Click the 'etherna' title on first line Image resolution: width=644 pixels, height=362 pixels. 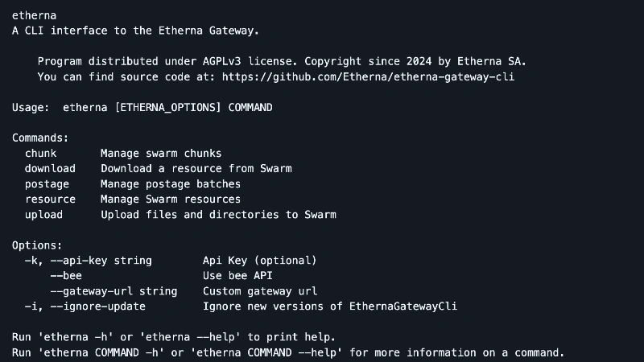coord(34,15)
